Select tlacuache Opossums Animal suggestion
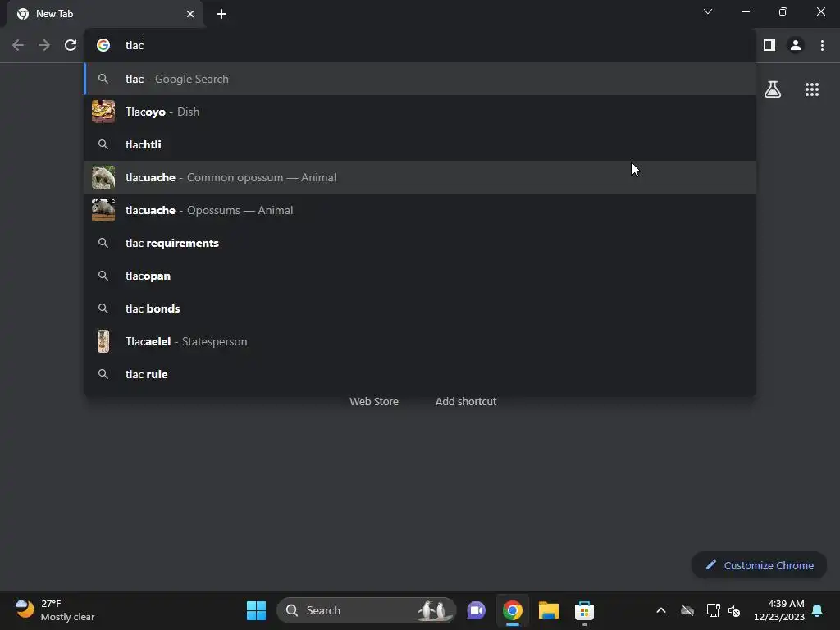The height and width of the screenshot is (630, 840). coord(420,210)
